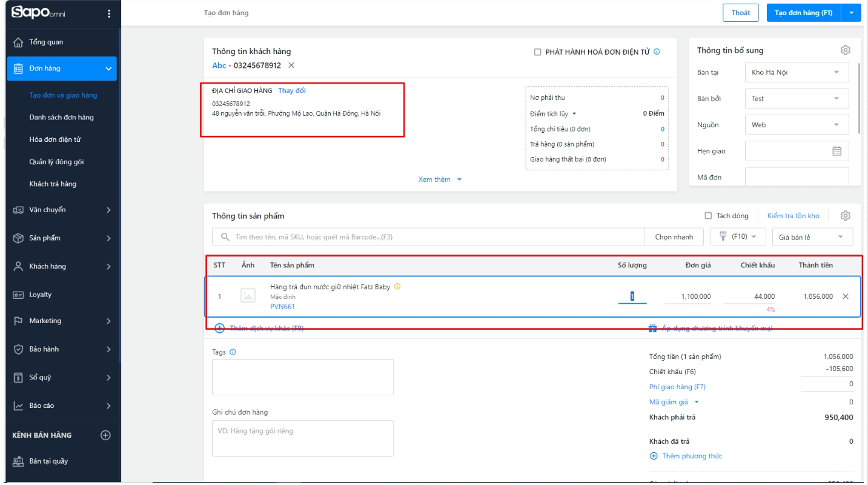Open the (F10) filter dropdown
Screen dimensions: 868x485
(738, 237)
